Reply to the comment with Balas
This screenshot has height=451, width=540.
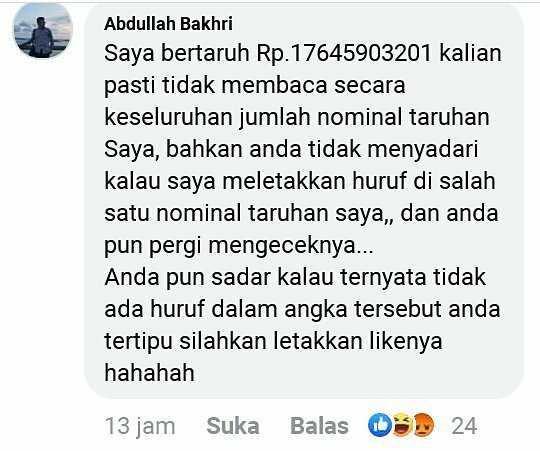319,426
